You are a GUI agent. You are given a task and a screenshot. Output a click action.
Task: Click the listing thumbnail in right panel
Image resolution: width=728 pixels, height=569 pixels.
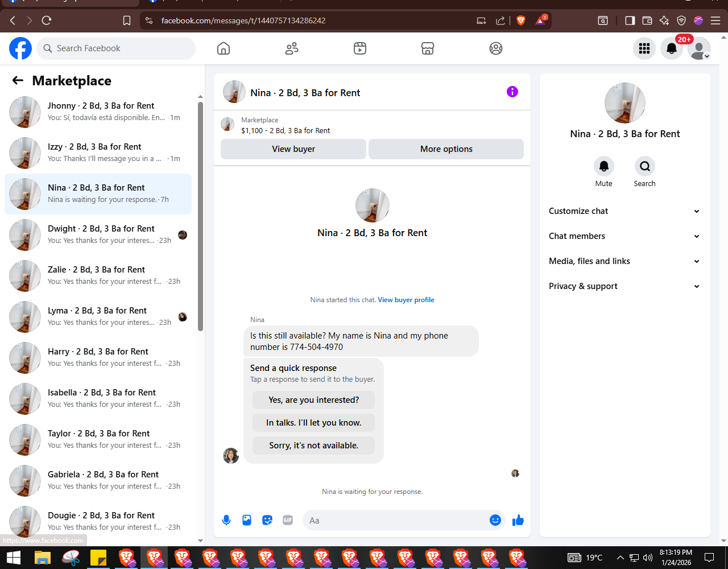[x=625, y=103]
